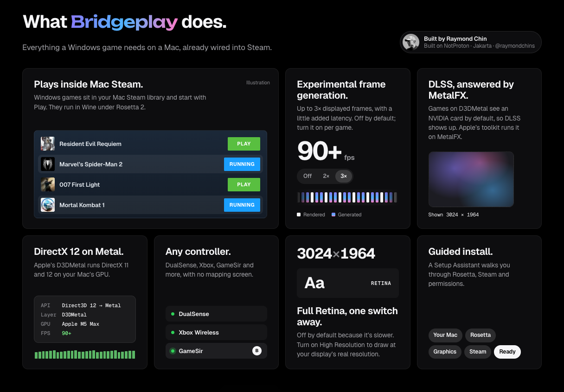
Task: Click the 'Shown 3024 × 1964' caption
Action: pyautogui.click(x=454, y=215)
